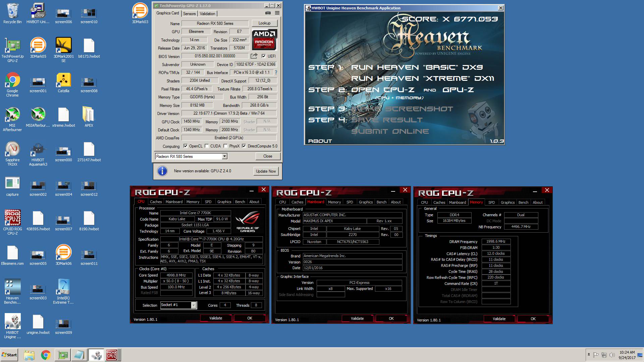Open the Sapphire TRIXX desktop shortcut
This screenshot has height=362, width=644.
[12, 154]
